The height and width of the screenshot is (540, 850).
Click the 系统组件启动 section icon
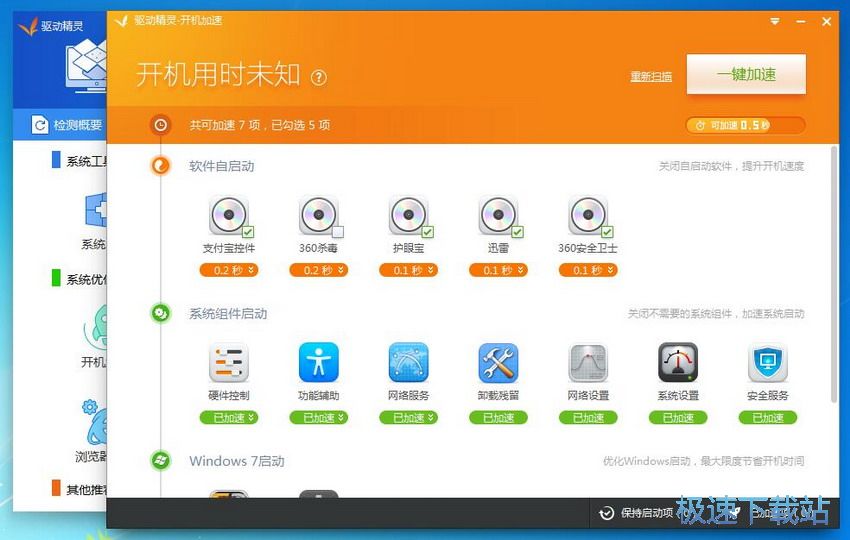point(160,313)
